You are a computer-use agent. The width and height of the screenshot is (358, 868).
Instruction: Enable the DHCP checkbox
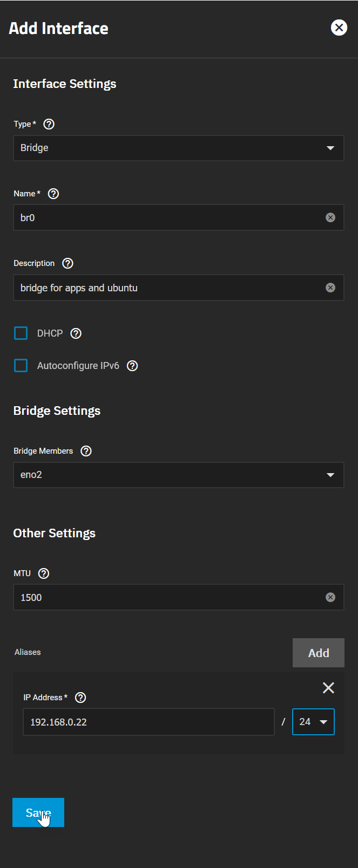21,333
